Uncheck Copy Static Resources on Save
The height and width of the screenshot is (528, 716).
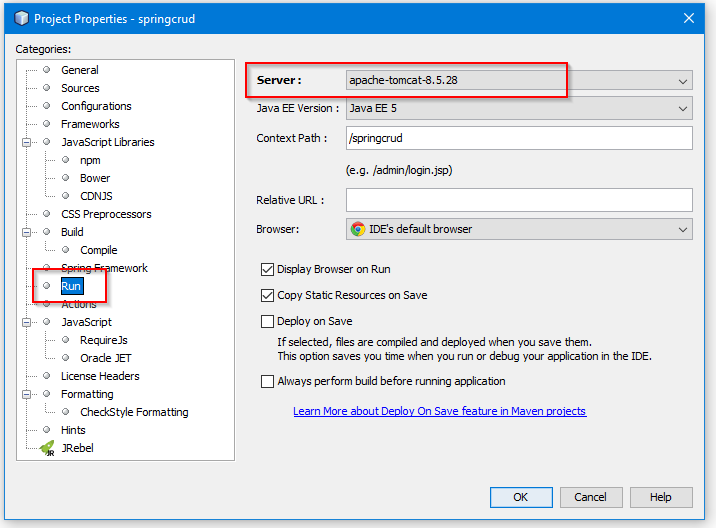pyautogui.click(x=267, y=296)
